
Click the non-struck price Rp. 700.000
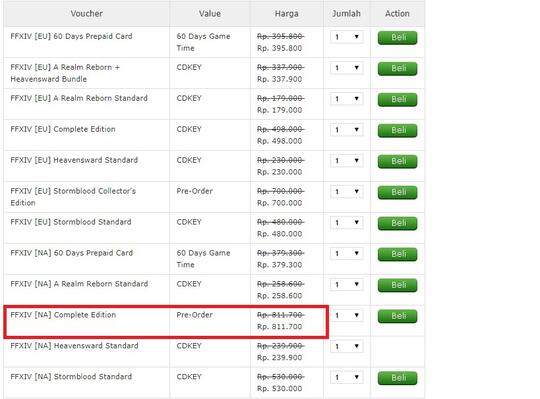(x=280, y=203)
